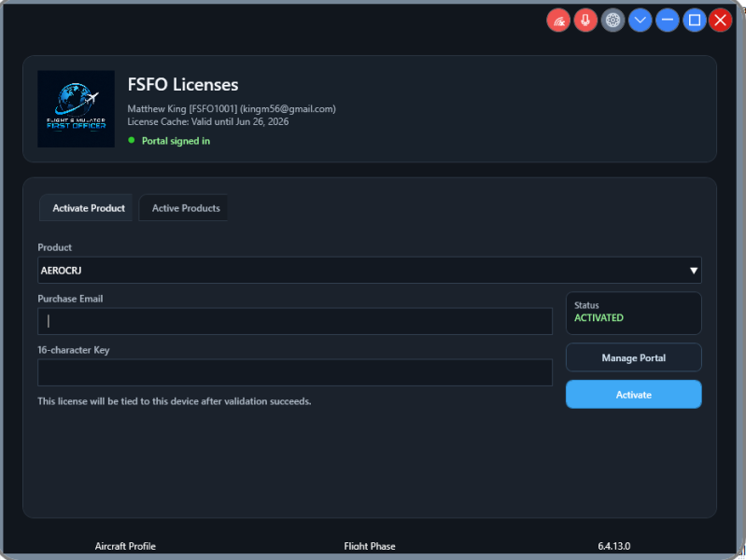The height and width of the screenshot is (560, 746).
Task: Click the red disconnected signal icon
Action: point(558,21)
